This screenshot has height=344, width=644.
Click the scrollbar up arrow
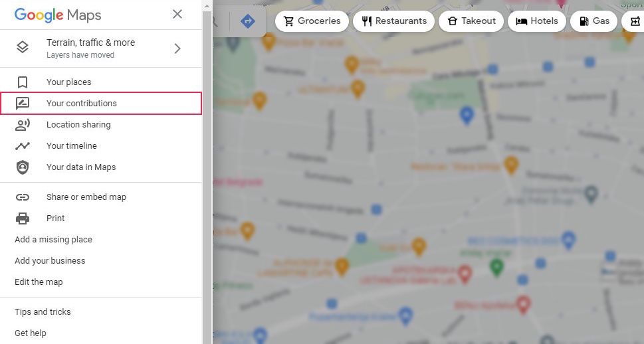pyautogui.click(x=207, y=6)
